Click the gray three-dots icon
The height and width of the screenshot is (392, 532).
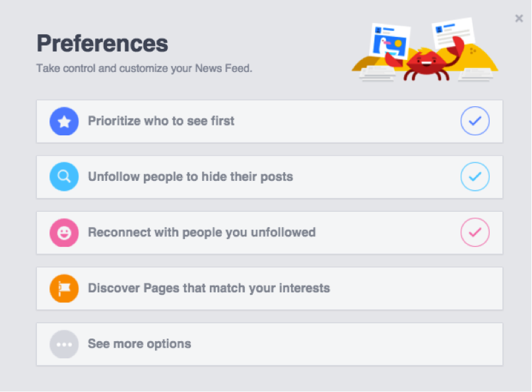[64, 344]
